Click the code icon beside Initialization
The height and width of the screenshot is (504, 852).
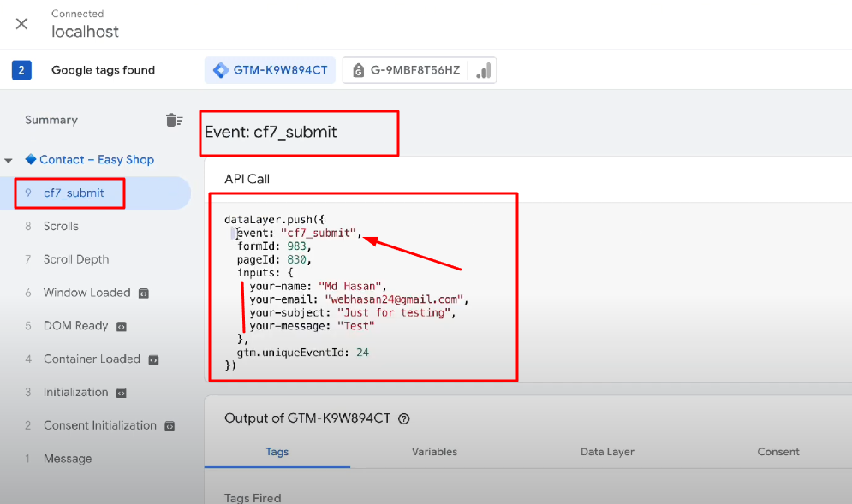pyautogui.click(x=122, y=393)
